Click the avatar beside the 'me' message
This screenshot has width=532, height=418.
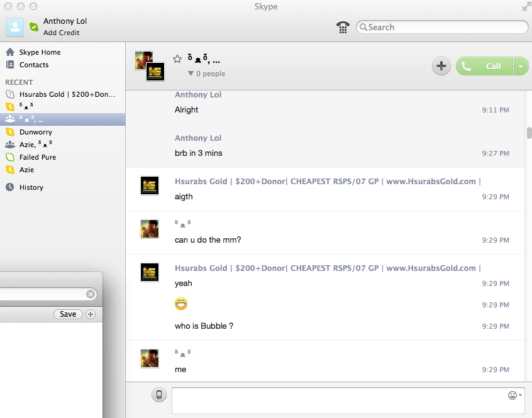pyautogui.click(x=150, y=358)
